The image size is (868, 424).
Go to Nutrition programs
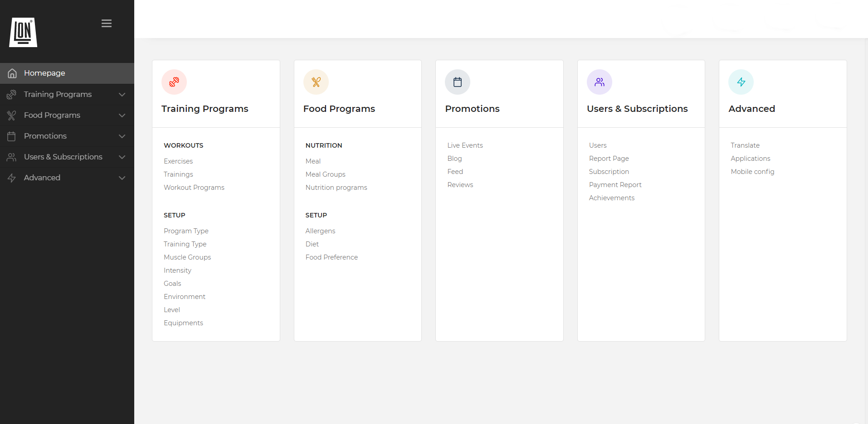pyautogui.click(x=336, y=188)
